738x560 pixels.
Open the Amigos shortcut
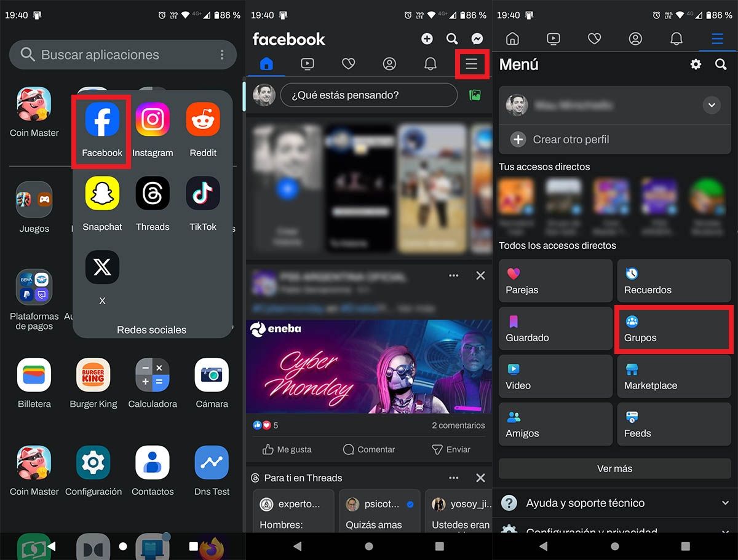click(x=556, y=425)
